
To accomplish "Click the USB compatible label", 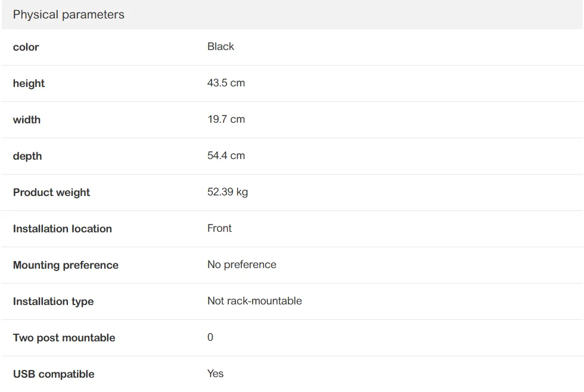I will click(x=54, y=374).
